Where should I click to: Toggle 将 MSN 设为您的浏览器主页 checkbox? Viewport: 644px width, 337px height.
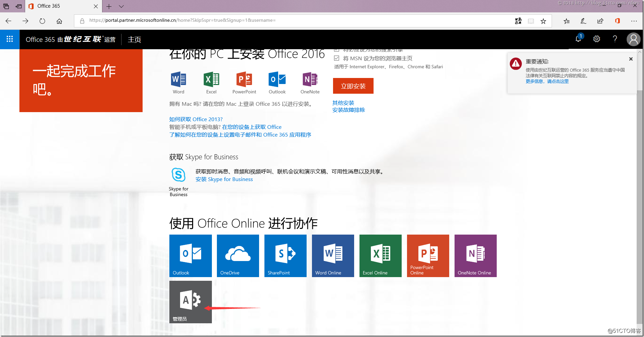[x=337, y=58]
